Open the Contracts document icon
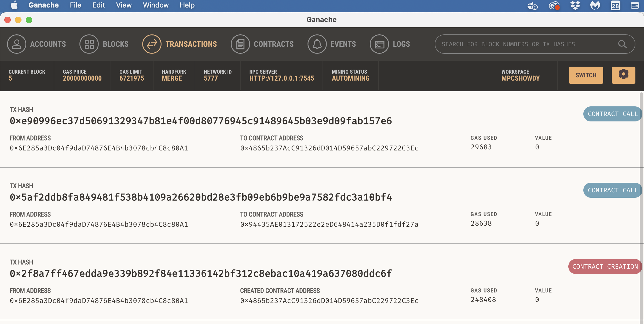This screenshot has height=324, width=644. tap(240, 44)
